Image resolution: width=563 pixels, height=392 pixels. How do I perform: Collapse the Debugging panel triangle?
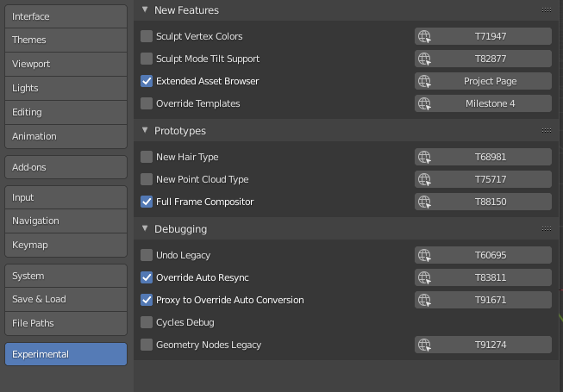tap(144, 229)
